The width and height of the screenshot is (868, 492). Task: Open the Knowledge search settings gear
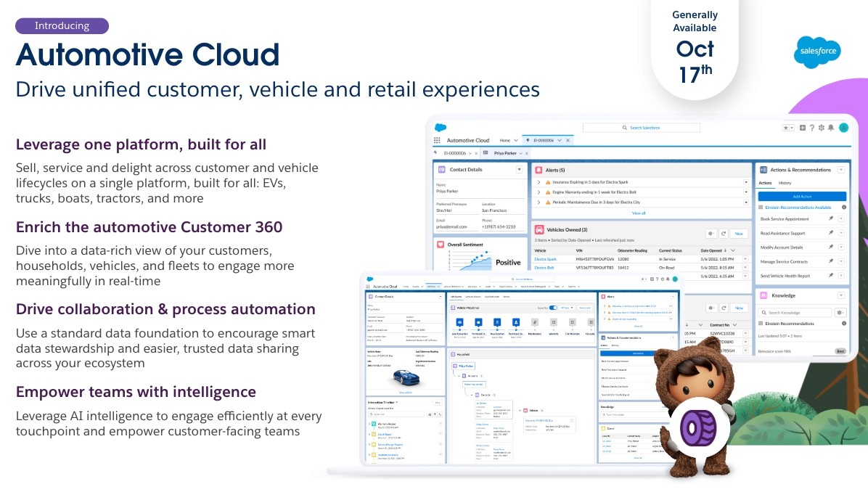[840, 313]
